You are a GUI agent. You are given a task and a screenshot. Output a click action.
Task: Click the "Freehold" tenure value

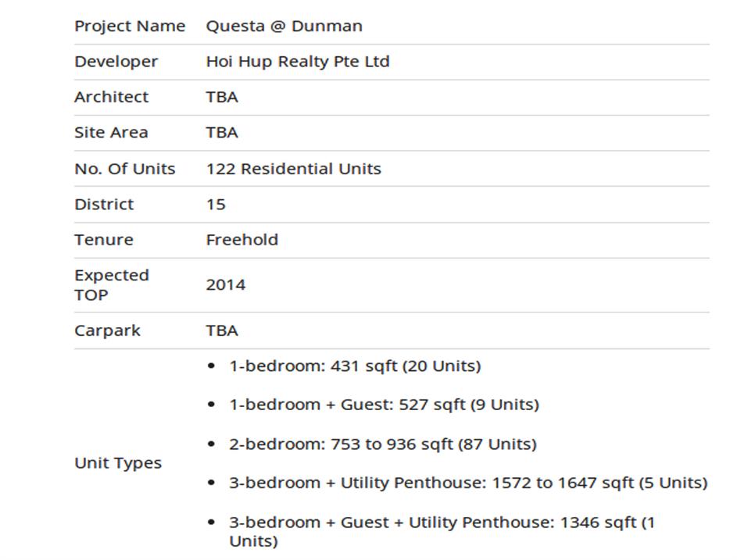click(241, 240)
